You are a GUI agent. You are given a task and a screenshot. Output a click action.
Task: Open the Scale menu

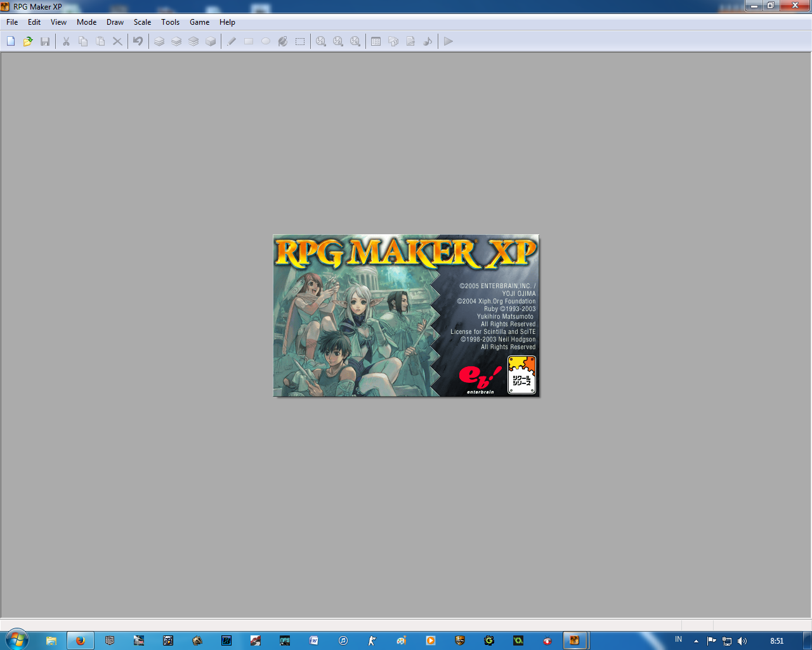pyautogui.click(x=143, y=22)
